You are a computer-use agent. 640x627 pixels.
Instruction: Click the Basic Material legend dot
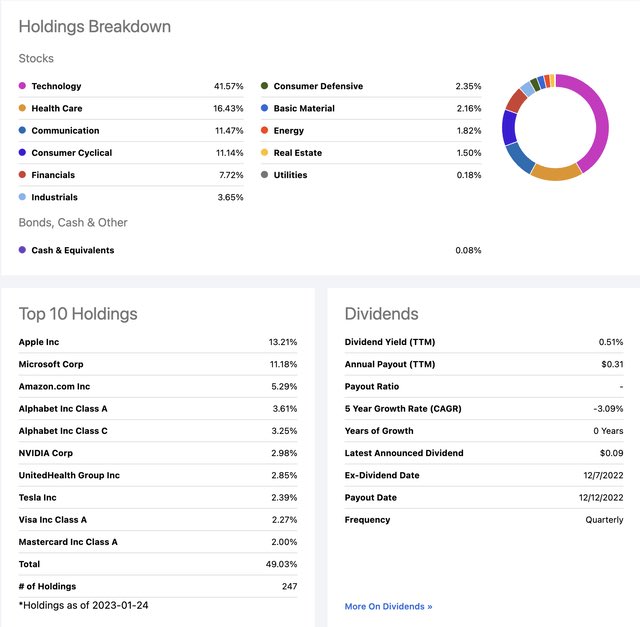[264, 108]
